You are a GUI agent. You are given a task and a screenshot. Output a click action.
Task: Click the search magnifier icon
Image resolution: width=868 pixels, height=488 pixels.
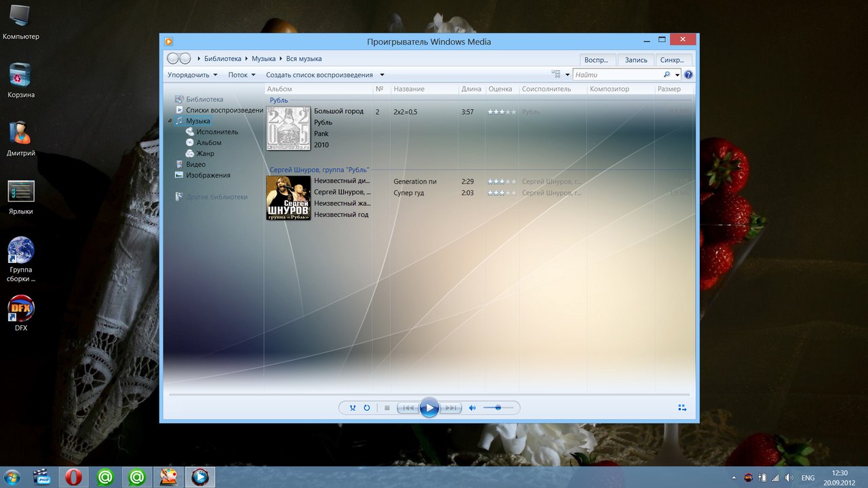click(667, 75)
